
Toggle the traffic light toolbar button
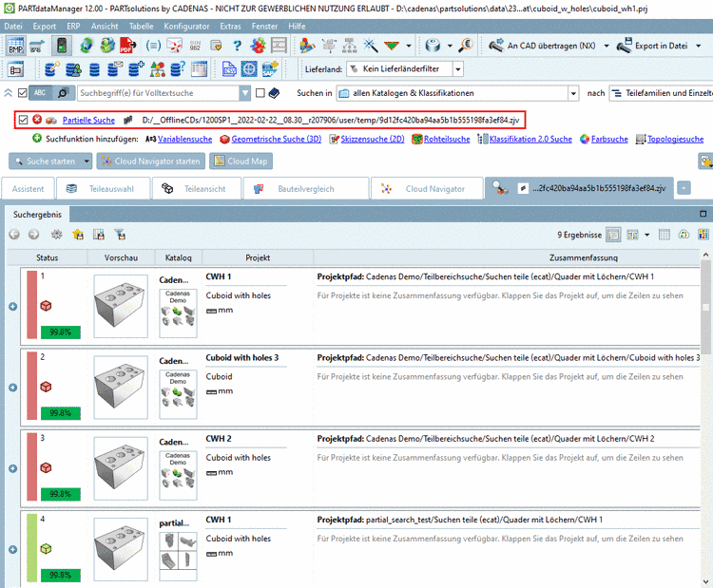click(x=62, y=46)
